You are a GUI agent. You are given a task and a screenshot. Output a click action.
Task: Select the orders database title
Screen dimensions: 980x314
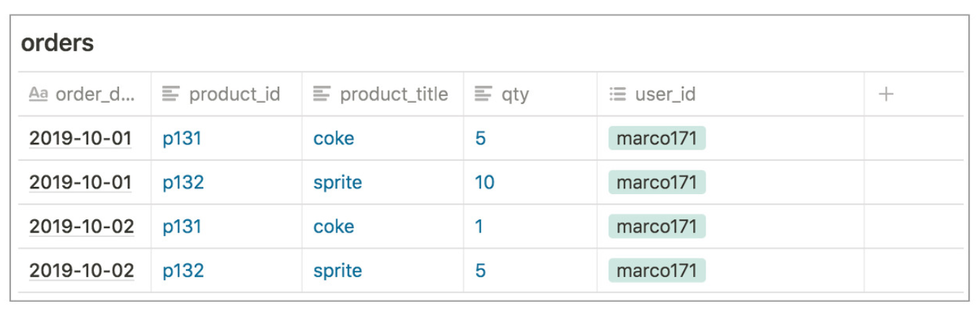pos(58,43)
